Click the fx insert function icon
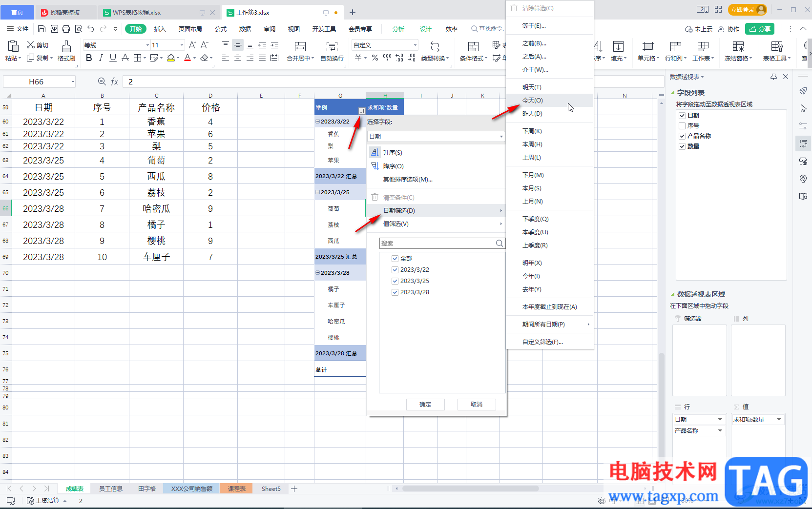Screen dimensions: 812x509 [115, 81]
